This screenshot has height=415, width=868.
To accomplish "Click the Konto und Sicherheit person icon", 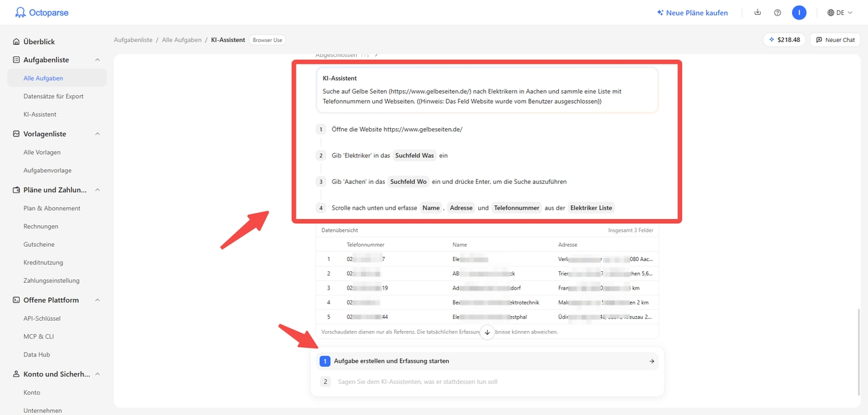I will (16, 374).
